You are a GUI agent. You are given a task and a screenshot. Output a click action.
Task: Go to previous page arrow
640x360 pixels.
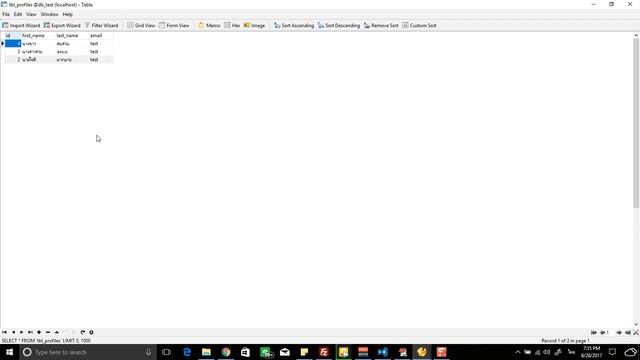(602, 333)
